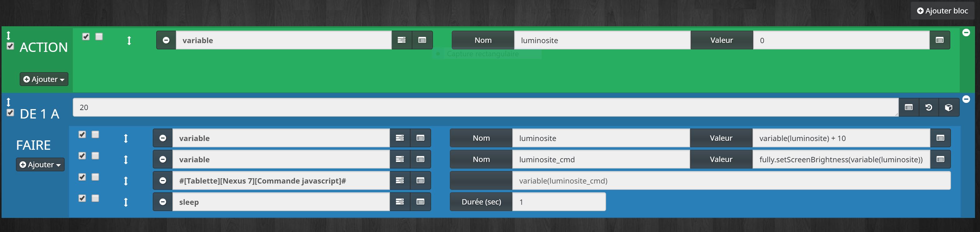Toggle enabled checkbox of luminosite + 10 row
This screenshot has height=232, width=980.
click(x=82, y=134)
